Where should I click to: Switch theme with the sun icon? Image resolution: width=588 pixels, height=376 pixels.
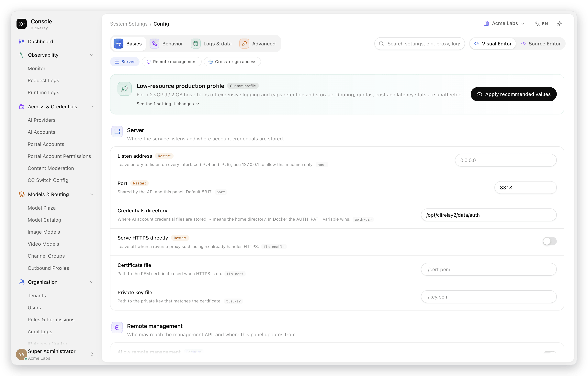point(559,24)
